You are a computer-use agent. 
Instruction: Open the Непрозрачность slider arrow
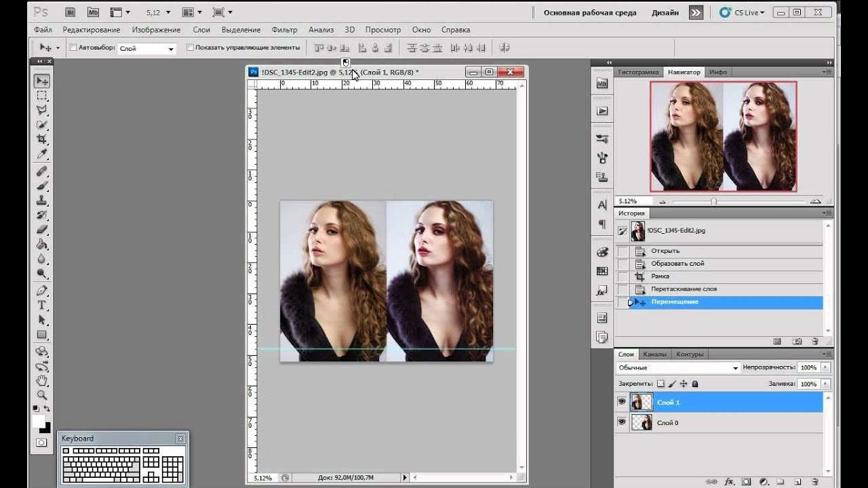pyautogui.click(x=825, y=367)
